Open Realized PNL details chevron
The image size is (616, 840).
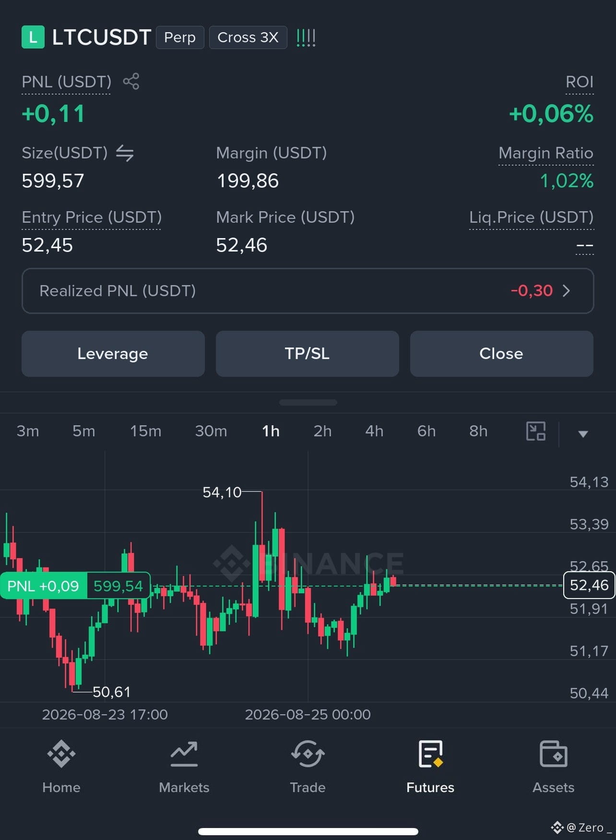(566, 290)
